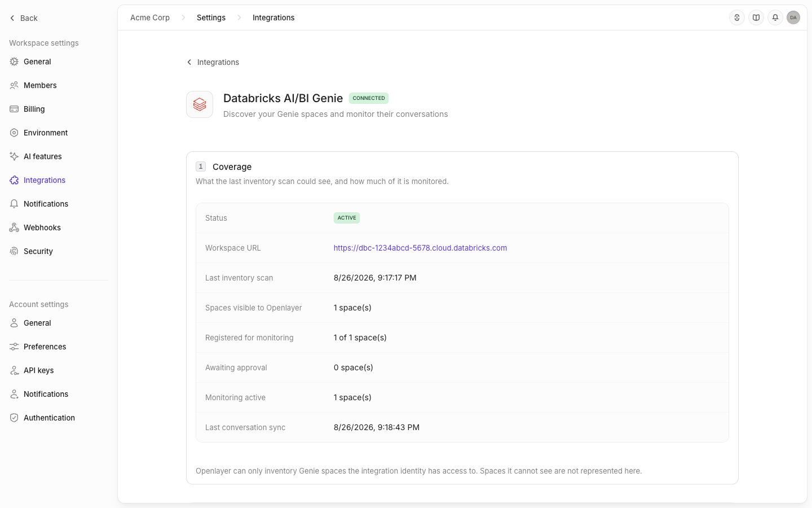Click the 'Discover your Genie spaces' description
The height and width of the screenshot is (508, 812).
[x=336, y=114]
